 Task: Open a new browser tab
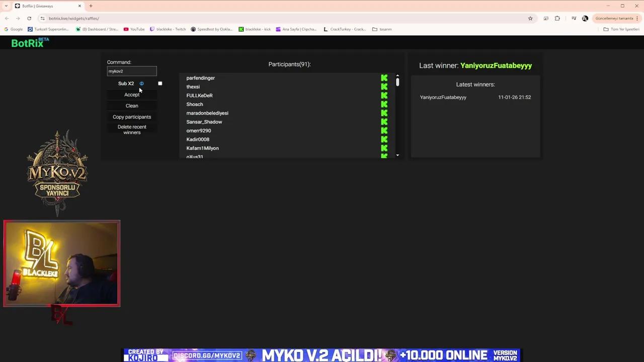(91, 6)
